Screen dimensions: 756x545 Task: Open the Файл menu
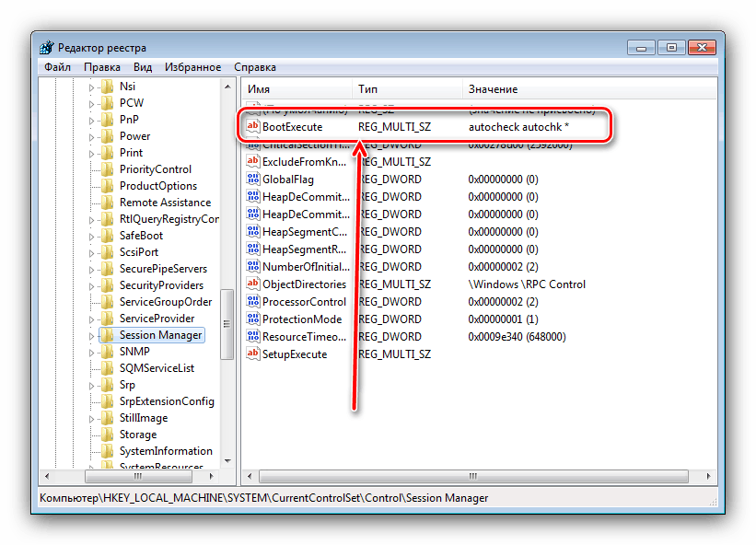click(57, 67)
